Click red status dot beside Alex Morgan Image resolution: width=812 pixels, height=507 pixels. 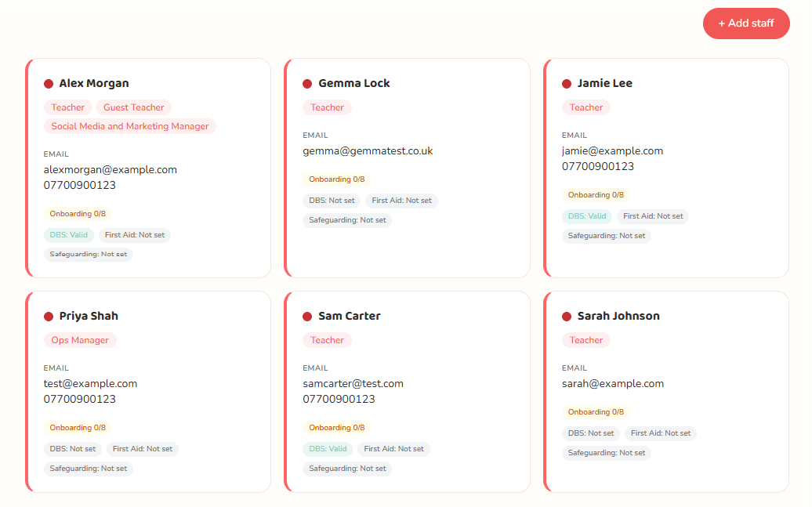point(49,83)
